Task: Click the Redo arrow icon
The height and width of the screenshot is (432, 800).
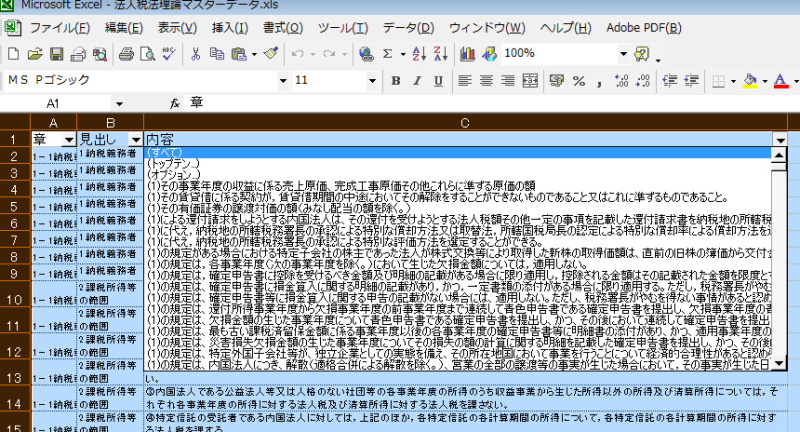Action: tap(330, 54)
